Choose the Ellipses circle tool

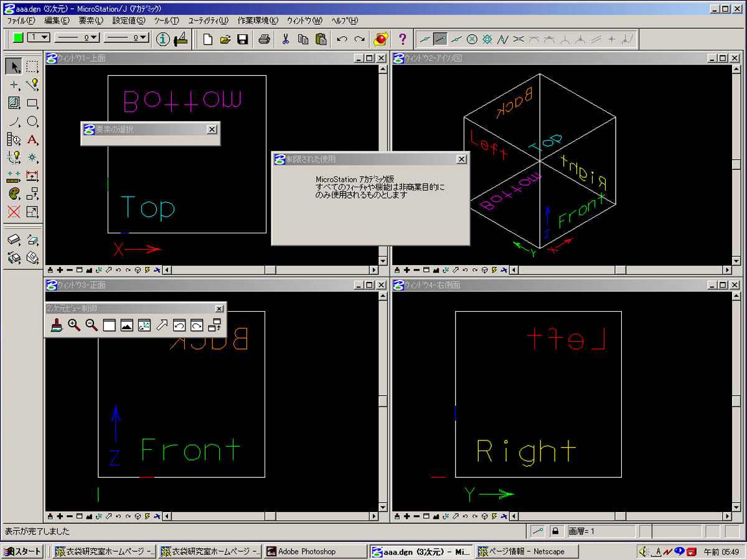click(x=32, y=121)
